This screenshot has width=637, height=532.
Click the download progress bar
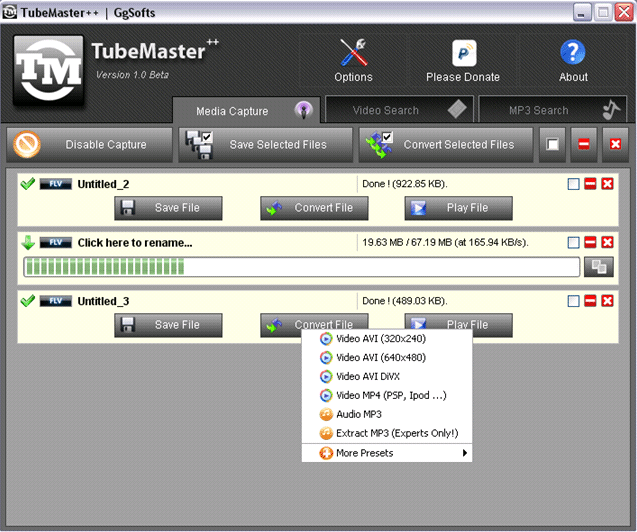click(301, 267)
